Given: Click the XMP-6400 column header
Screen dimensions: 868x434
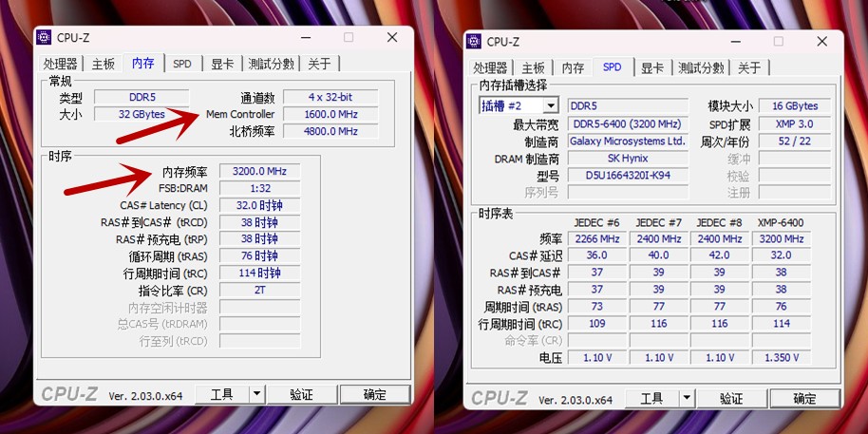Looking at the screenshot, I should coord(781,222).
